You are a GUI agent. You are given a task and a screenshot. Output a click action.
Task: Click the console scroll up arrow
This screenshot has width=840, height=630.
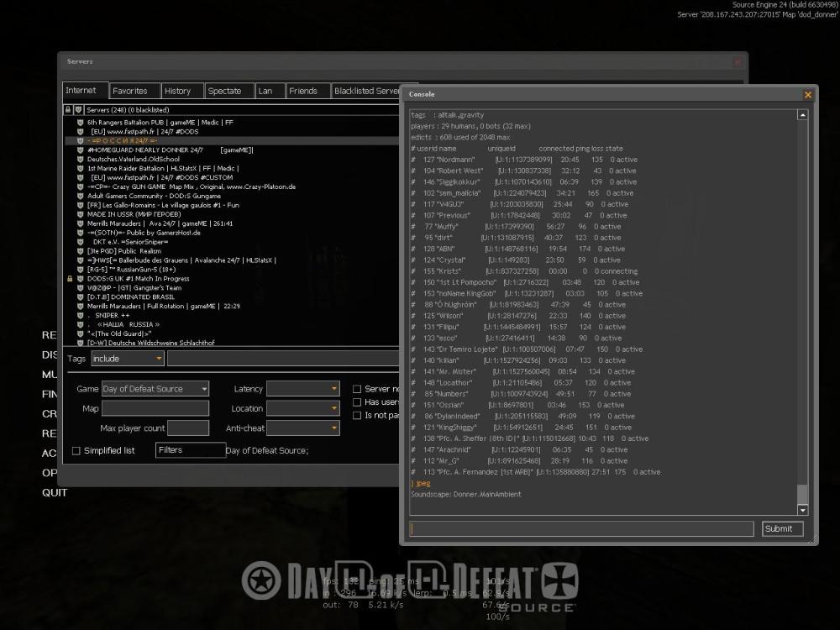(802, 114)
